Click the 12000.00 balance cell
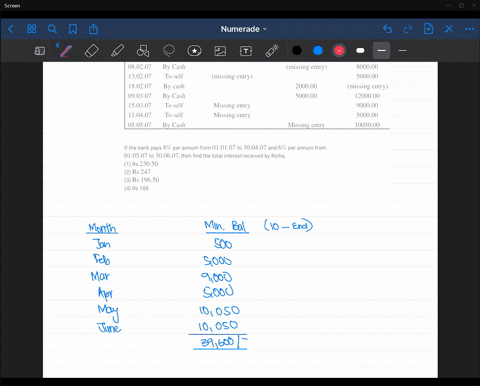This screenshot has height=386, width=480. [x=367, y=96]
